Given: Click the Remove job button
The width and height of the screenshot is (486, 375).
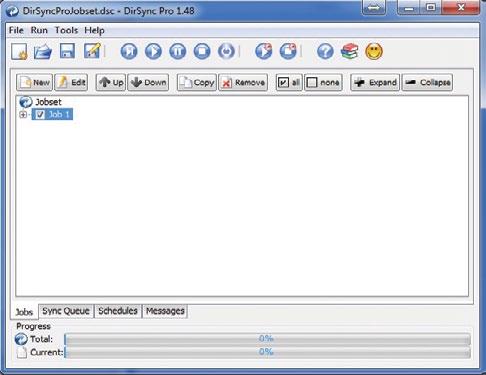Looking at the screenshot, I should [243, 82].
